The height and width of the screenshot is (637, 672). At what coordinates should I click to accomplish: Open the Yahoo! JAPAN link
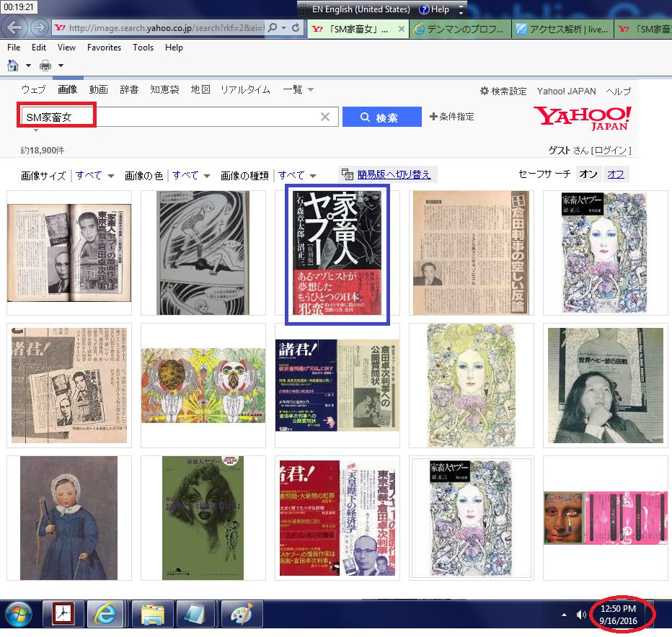566,92
